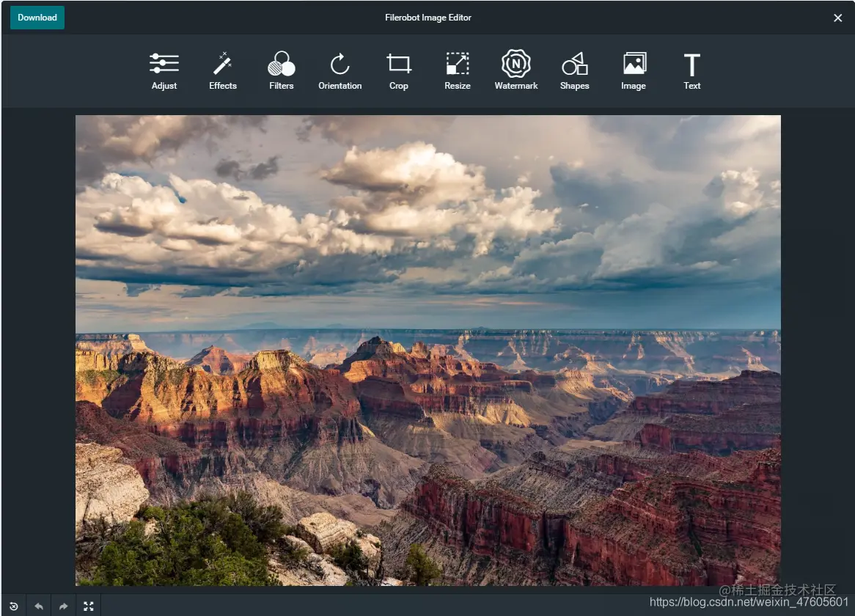Open the Text tool

coord(691,70)
